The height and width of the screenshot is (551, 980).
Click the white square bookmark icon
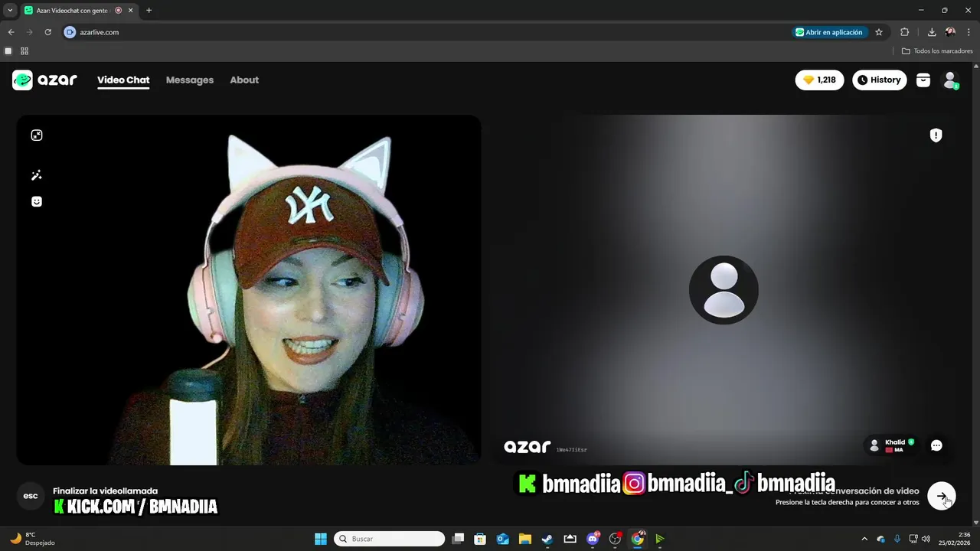[8, 51]
